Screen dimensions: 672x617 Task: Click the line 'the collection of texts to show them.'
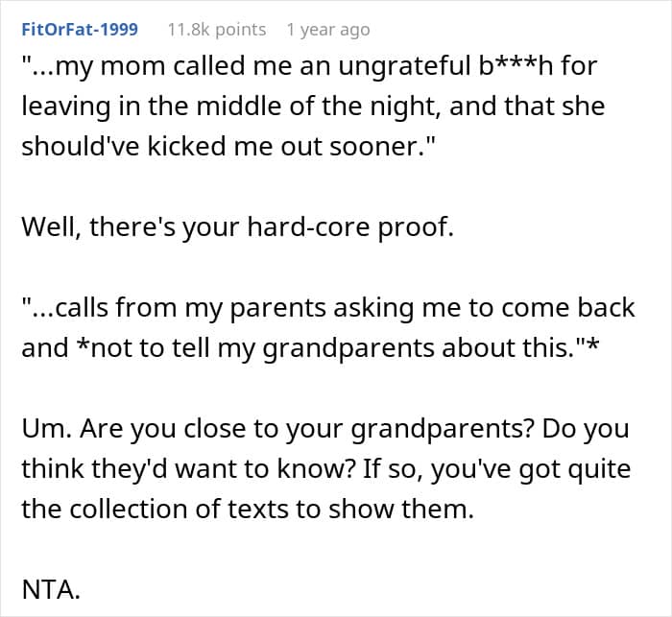pyautogui.click(x=248, y=509)
